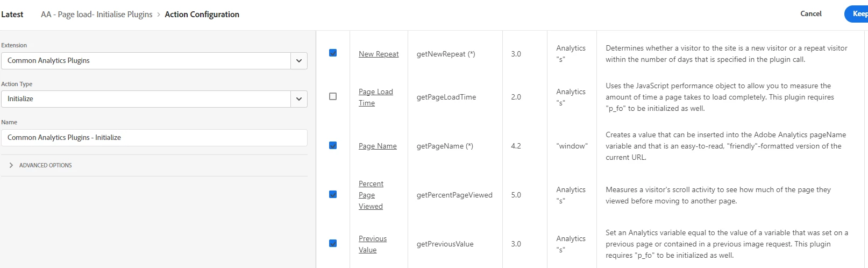Click the blue Keep Changes button

(857, 14)
